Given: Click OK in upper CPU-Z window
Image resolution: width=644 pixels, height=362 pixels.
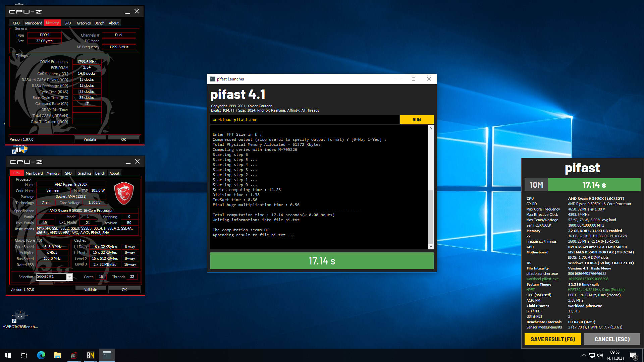Looking at the screenshot, I should click(124, 139).
